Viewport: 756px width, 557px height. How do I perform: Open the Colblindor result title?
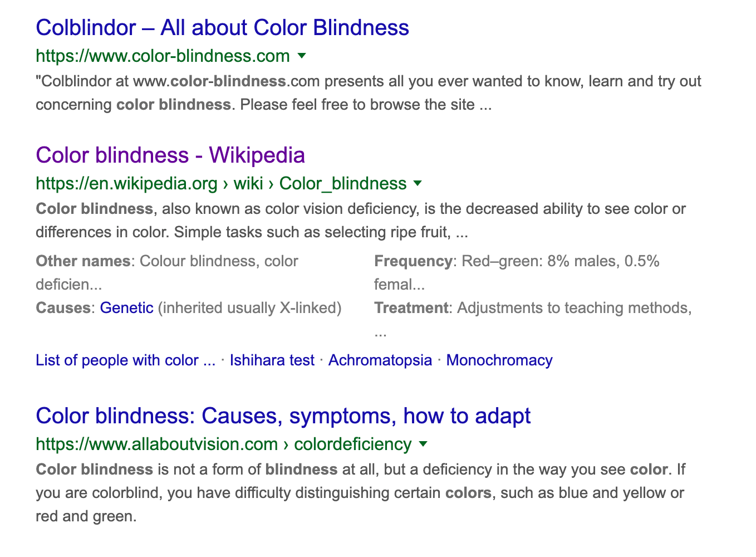point(222,27)
